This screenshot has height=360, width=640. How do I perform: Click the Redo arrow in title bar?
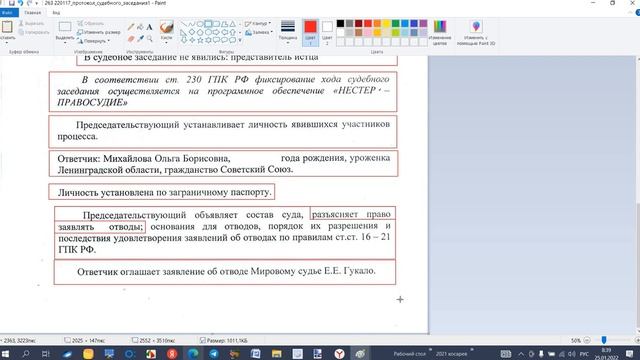(x=29, y=3)
